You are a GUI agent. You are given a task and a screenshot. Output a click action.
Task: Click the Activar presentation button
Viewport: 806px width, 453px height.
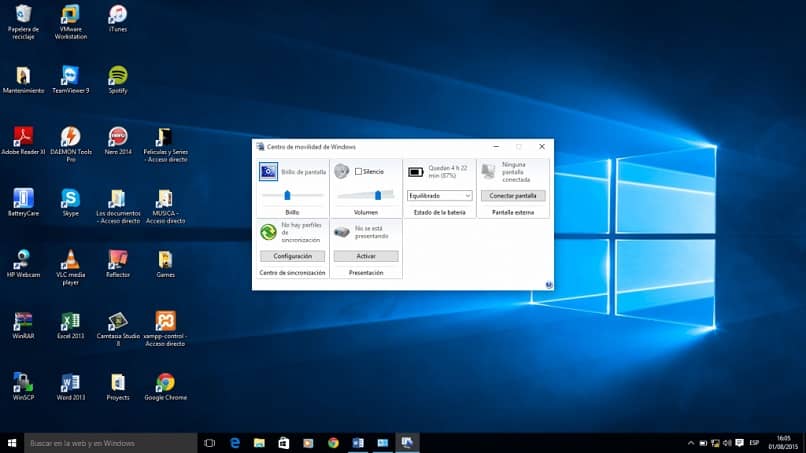click(x=365, y=256)
